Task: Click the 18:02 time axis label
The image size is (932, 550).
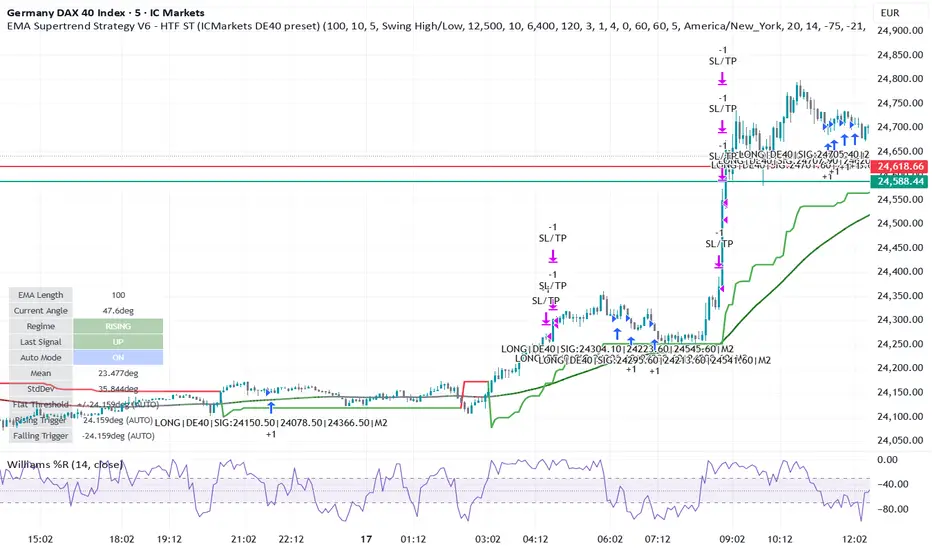Action: (121, 539)
